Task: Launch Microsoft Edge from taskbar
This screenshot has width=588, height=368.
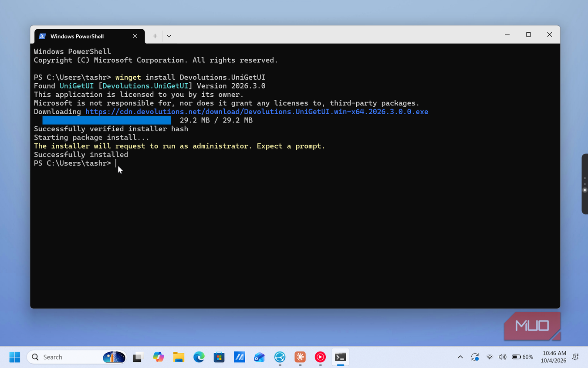Action: [x=199, y=357]
